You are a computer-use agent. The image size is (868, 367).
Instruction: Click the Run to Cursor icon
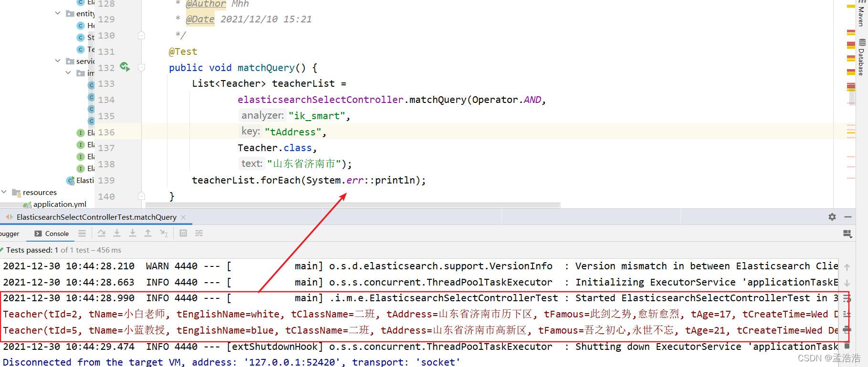(x=164, y=233)
